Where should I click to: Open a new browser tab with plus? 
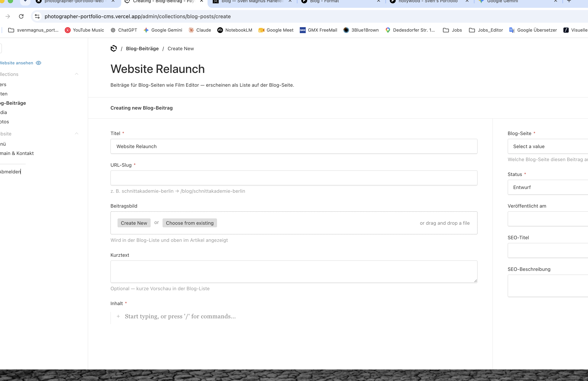coord(569,1)
